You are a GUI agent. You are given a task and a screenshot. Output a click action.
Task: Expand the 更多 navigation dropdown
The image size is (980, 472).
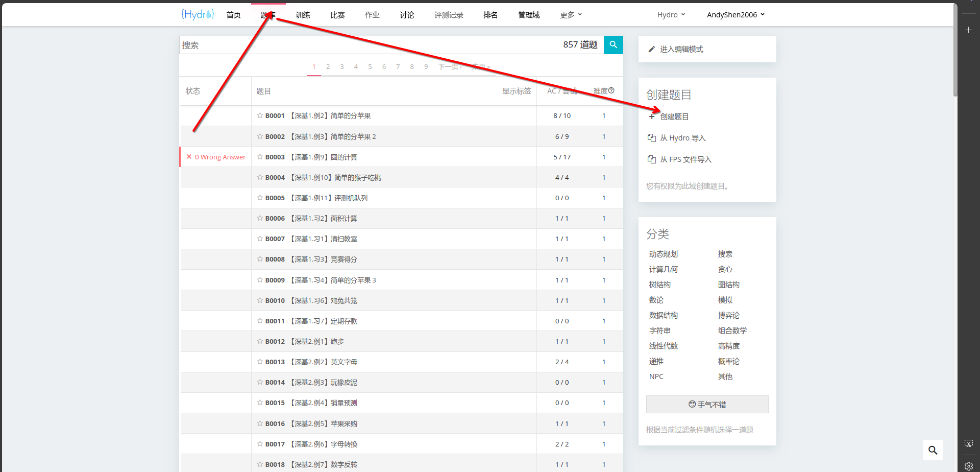(x=571, y=15)
